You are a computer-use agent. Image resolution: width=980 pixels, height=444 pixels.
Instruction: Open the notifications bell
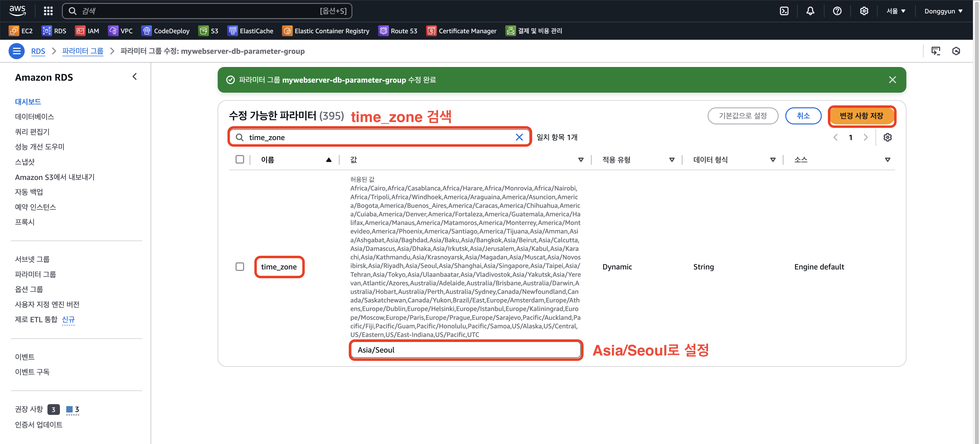[x=810, y=11]
